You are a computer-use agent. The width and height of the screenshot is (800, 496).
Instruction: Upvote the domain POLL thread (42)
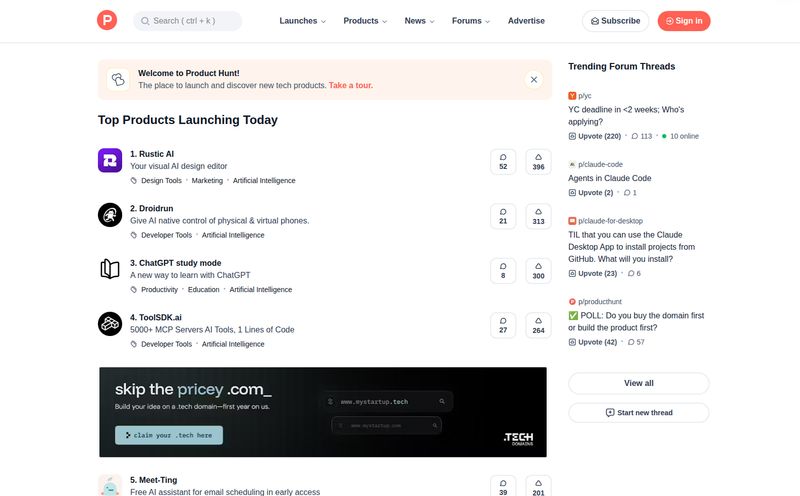pos(593,342)
